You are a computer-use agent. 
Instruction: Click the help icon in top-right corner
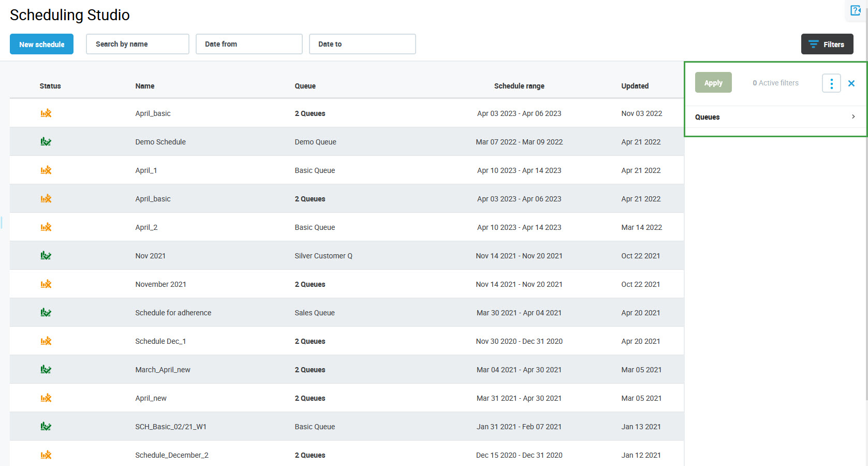(855, 10)
